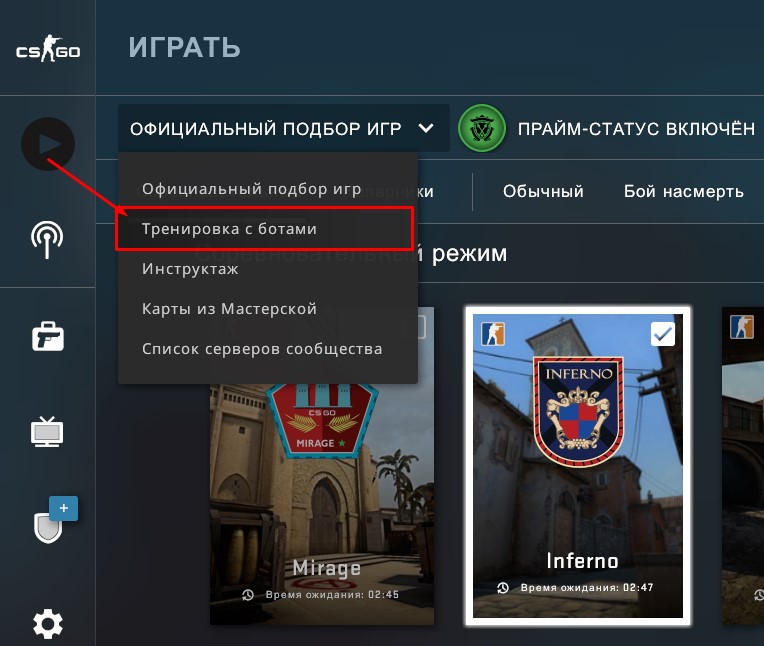Image resolution: width=764 pixels, height=646 pixels.
Task: Click the CS:GO logo icon
Action: pyautogui.click(x=48, y=48)
